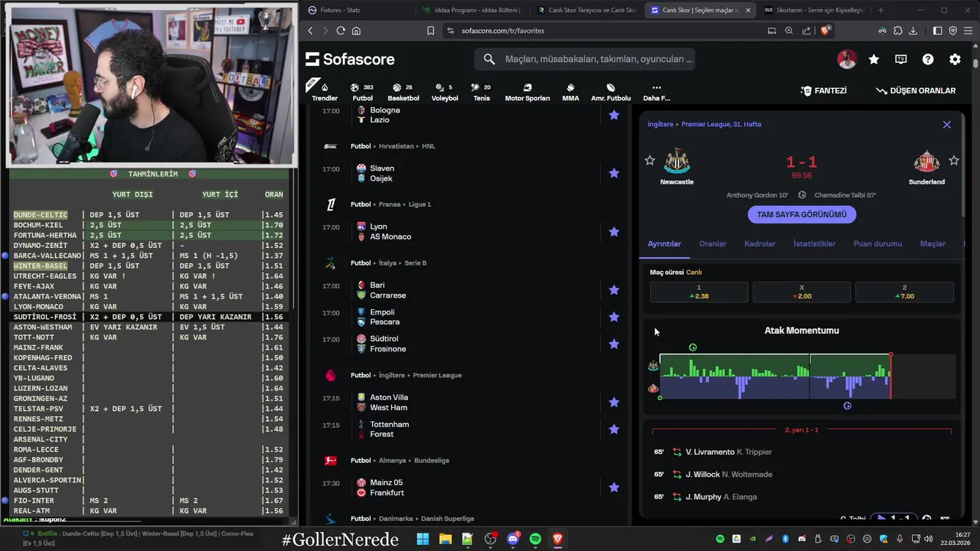
Task: Click TAM SAYFA GÖRÜNÜMÜ button
Action: (x=802, y=214)
